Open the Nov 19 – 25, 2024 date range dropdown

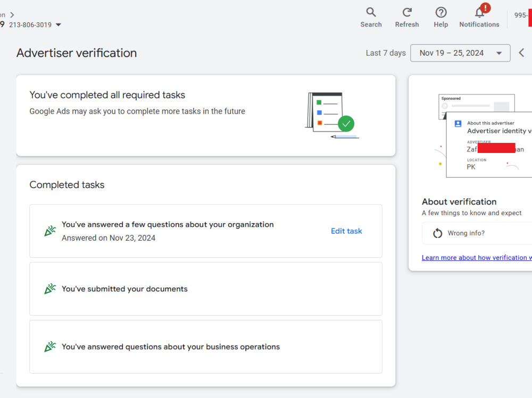460,53
